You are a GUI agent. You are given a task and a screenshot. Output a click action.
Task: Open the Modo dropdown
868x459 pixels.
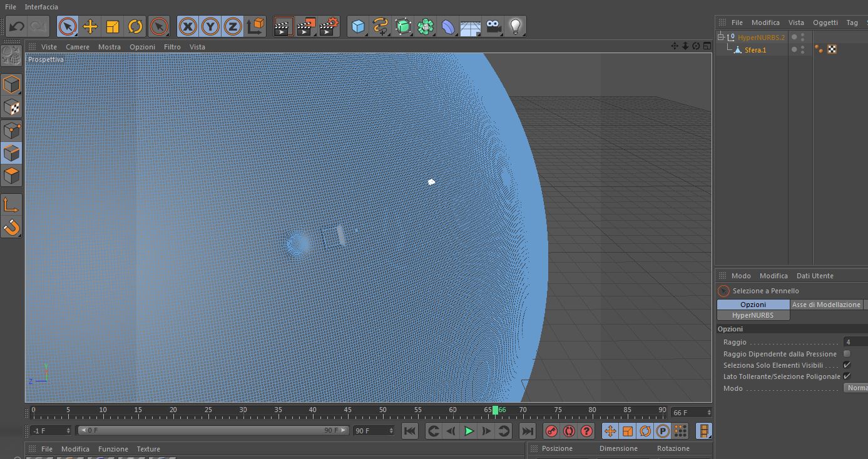[x=855, y=388]
